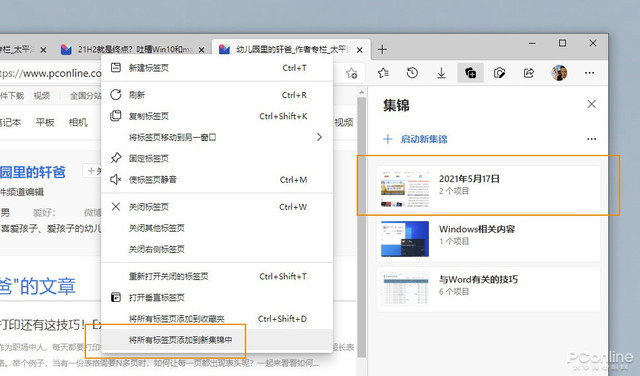640x376 pixels.
Task: Open the Downloads arrow icon
Action: pos(441,73)
